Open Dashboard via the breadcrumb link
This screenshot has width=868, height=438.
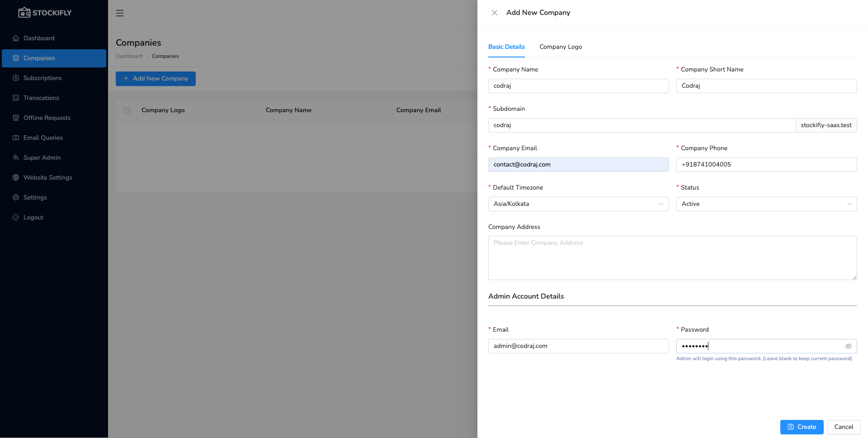(129, 56)
